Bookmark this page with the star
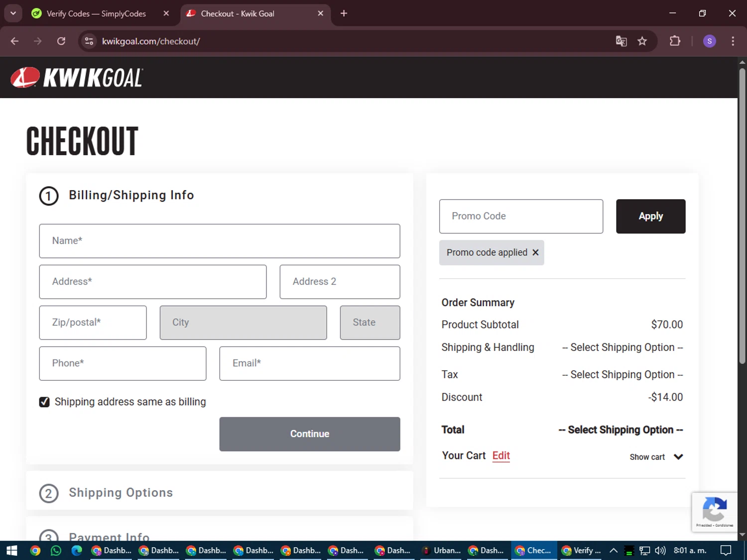The image size is (747, 560). (x=642, y=41)
